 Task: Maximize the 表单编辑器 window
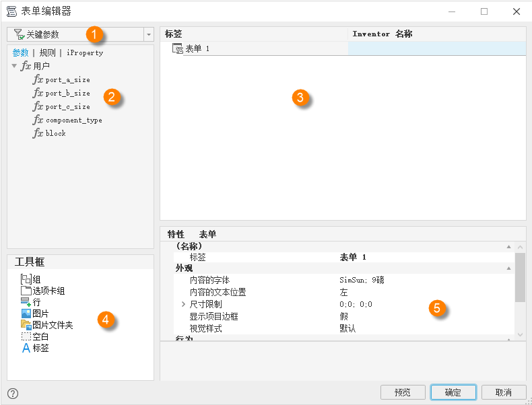coord(484,11)
